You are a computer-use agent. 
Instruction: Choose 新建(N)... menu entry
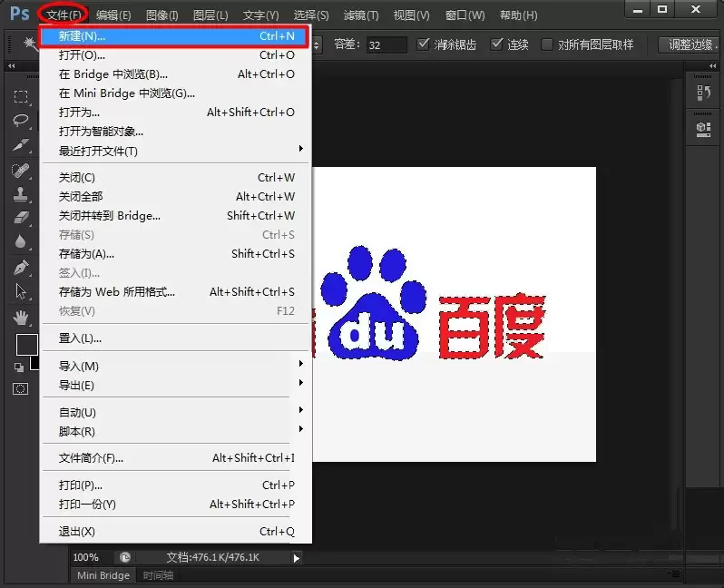tap(174, 36)
